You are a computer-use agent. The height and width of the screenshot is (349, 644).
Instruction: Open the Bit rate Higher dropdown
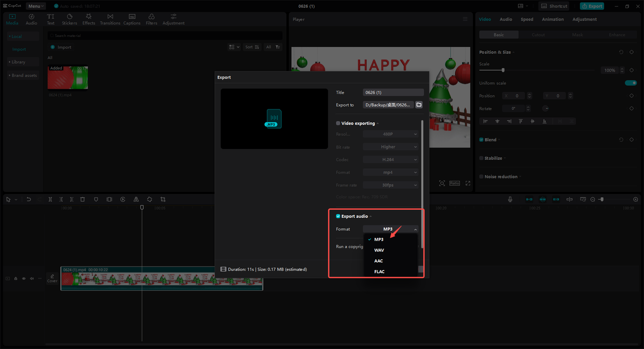(x=390, y=147)
